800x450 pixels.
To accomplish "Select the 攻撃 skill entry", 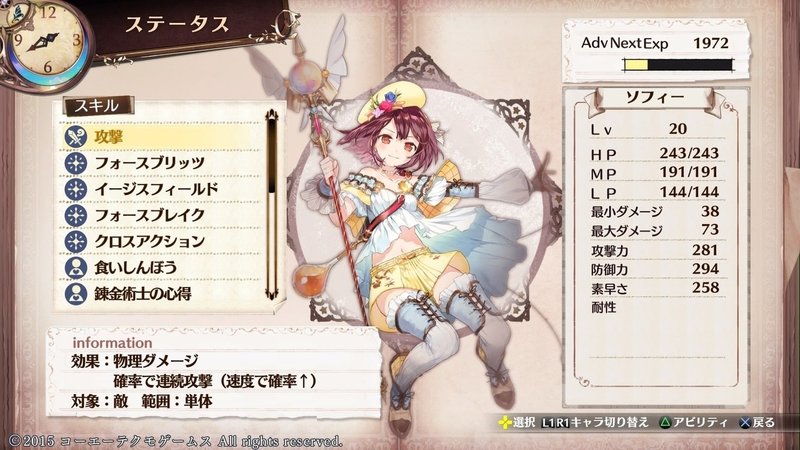I will coord(162,137).
